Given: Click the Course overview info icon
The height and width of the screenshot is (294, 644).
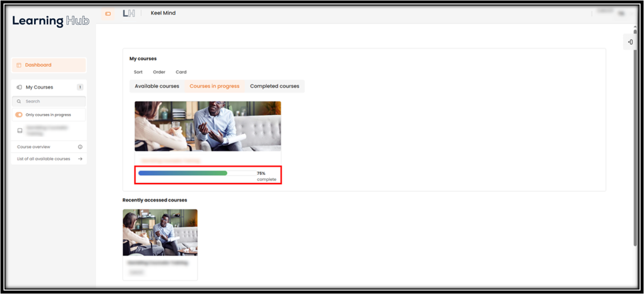Looking at the screenshot, I should [80, 147].
